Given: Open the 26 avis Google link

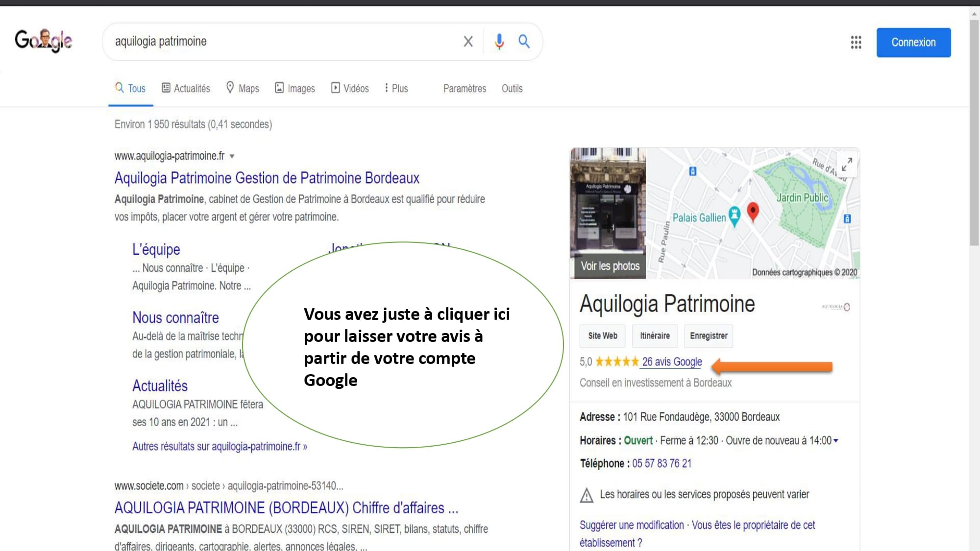Looking at the screenshot, I should tap(672, 362).
